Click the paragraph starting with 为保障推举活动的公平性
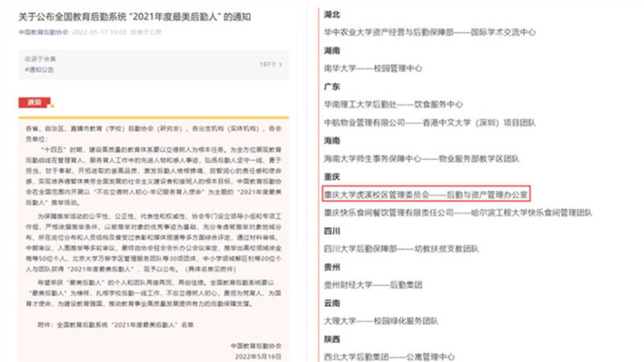The width and height of the screenshot is (644, 362). (154, 243)
